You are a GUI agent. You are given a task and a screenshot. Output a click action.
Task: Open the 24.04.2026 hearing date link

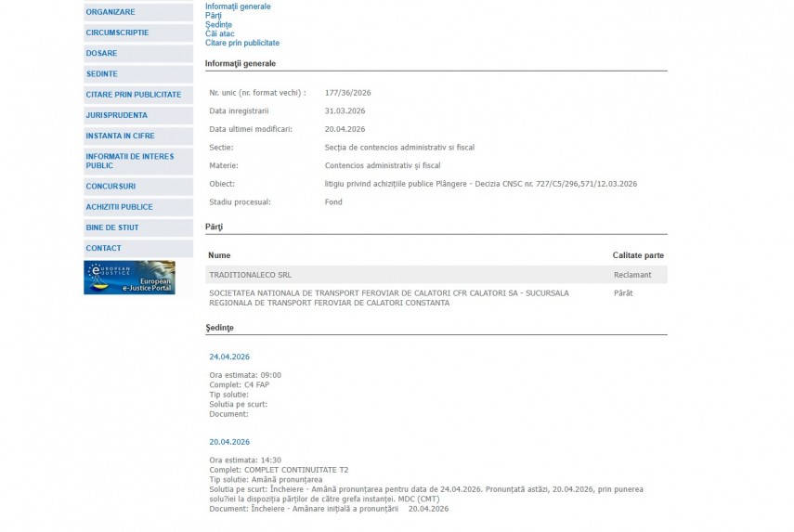point(229,357)
